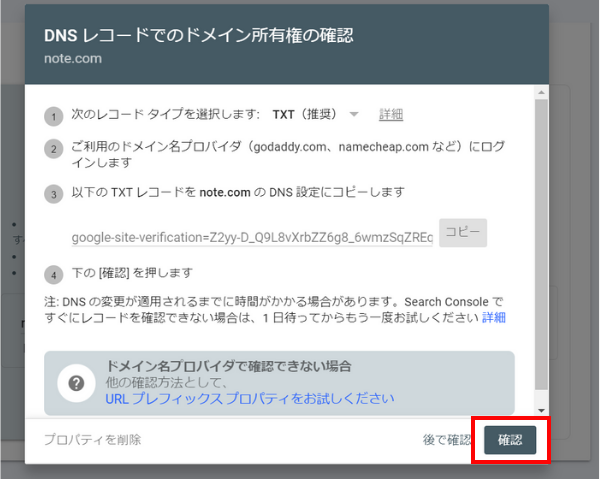The height and width of the screenshot is (480, 600).
Task: Click the DNS レコードでのドメイン所有権の確認 title
Action: [199, 35]
